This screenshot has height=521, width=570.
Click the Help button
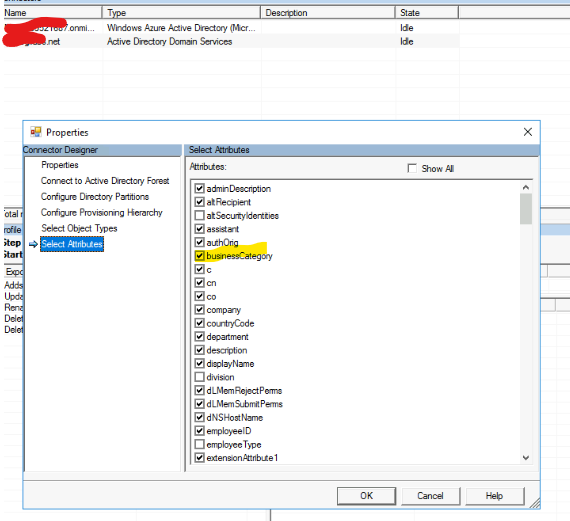(494, 496)
